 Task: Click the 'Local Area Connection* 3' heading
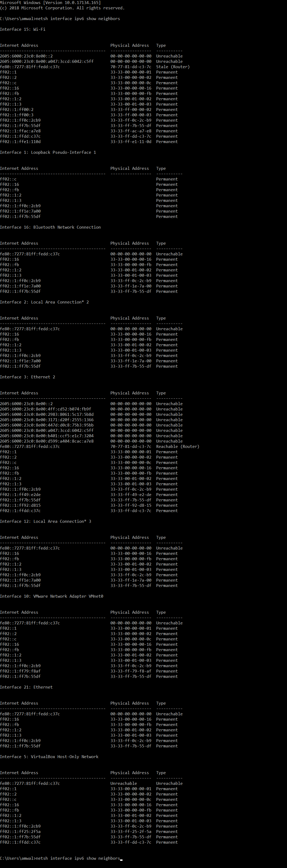click(x=45, y=521)
